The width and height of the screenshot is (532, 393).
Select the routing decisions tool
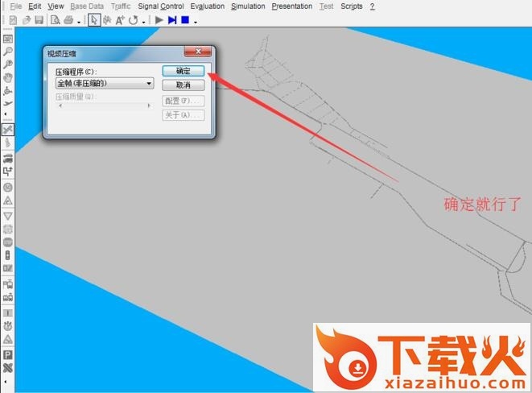[8, 172]
